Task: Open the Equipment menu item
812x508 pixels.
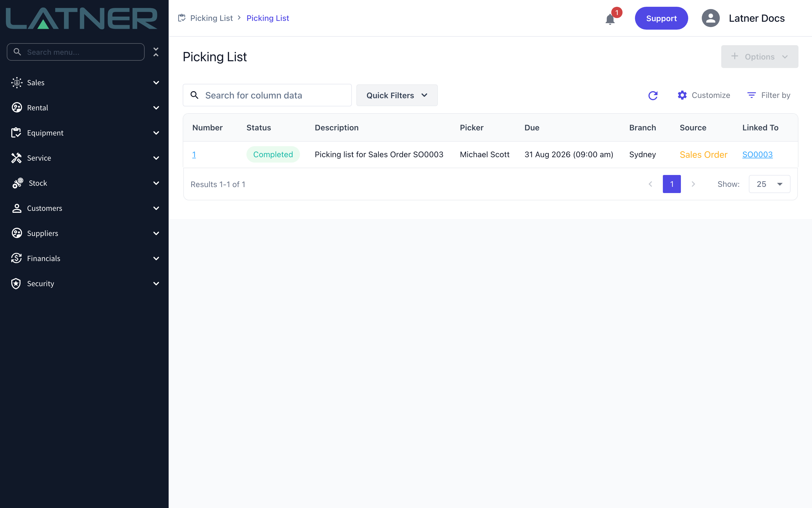Action: tap(84, 133)
